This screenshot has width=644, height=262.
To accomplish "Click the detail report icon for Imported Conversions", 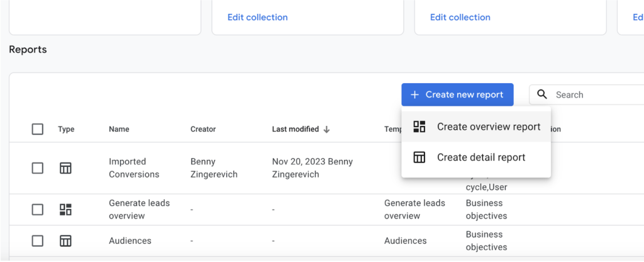I will [65, 168].
